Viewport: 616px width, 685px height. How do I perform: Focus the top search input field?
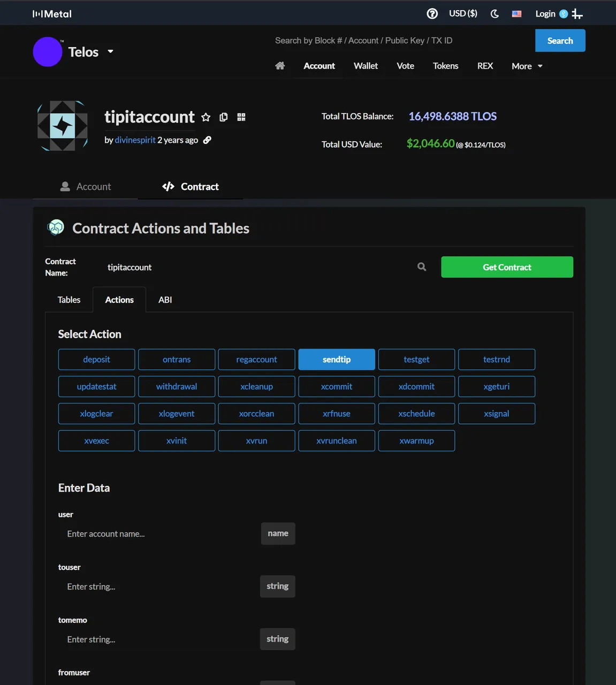(401, 41)
